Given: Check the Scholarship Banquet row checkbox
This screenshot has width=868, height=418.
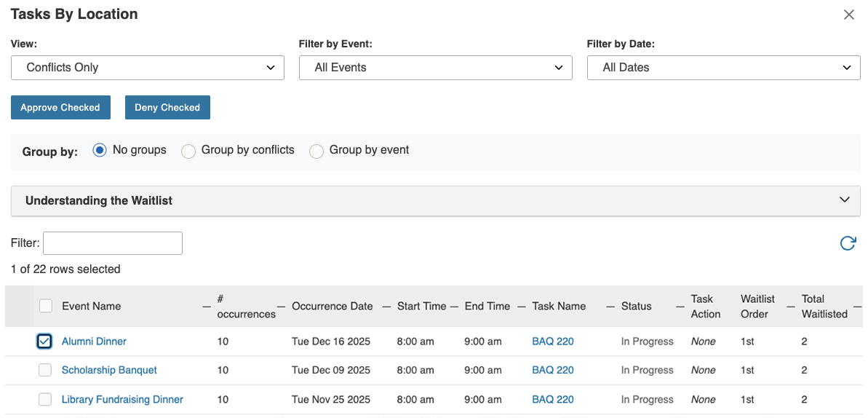Looking at the screenshot, I should pos(45,371).
